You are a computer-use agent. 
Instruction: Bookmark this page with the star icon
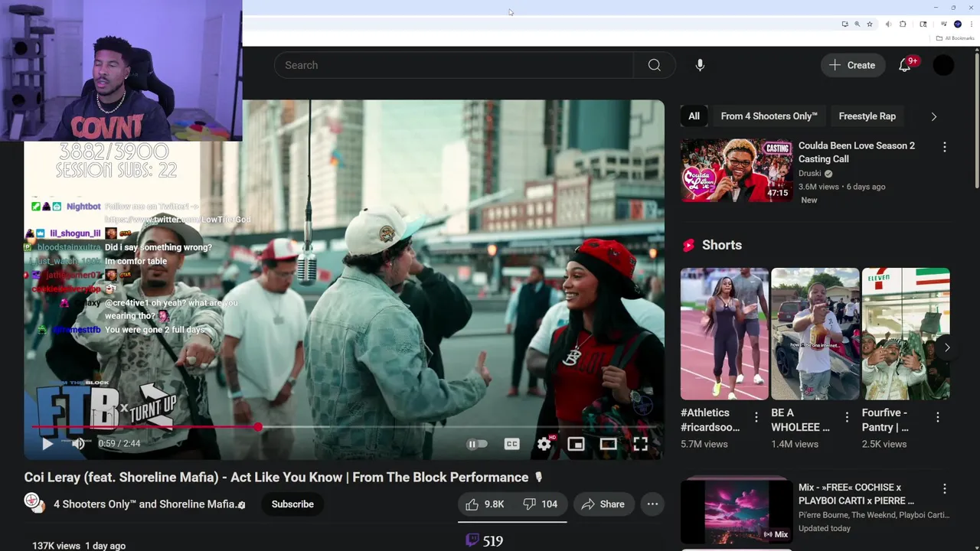coord(870,24)
